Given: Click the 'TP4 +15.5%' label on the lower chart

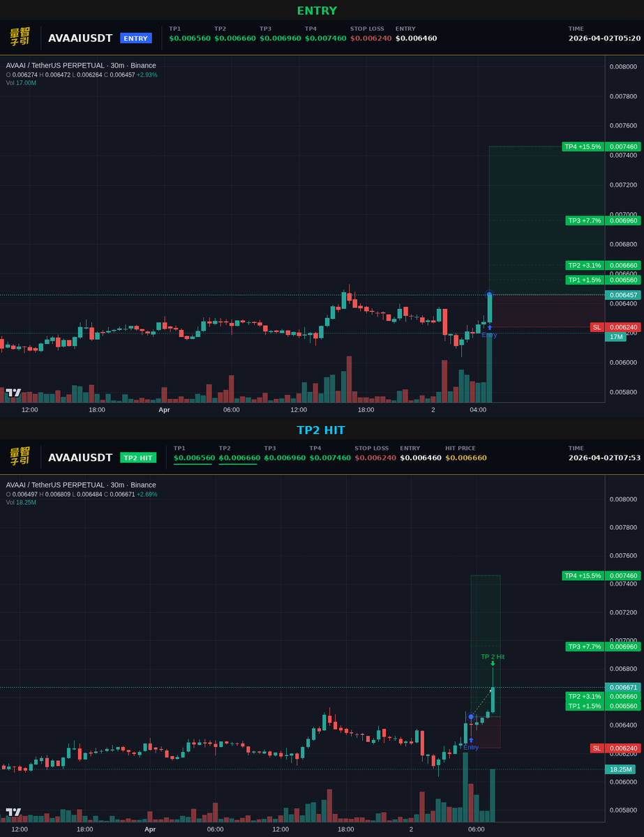Looking at the screenshot, I should click(583, 575).
